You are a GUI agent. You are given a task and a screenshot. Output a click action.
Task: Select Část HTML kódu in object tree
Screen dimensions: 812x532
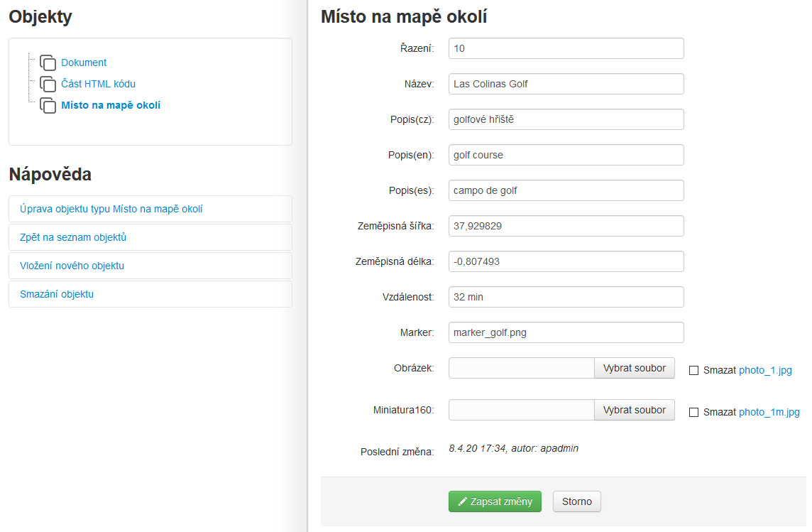coord(98,84)
